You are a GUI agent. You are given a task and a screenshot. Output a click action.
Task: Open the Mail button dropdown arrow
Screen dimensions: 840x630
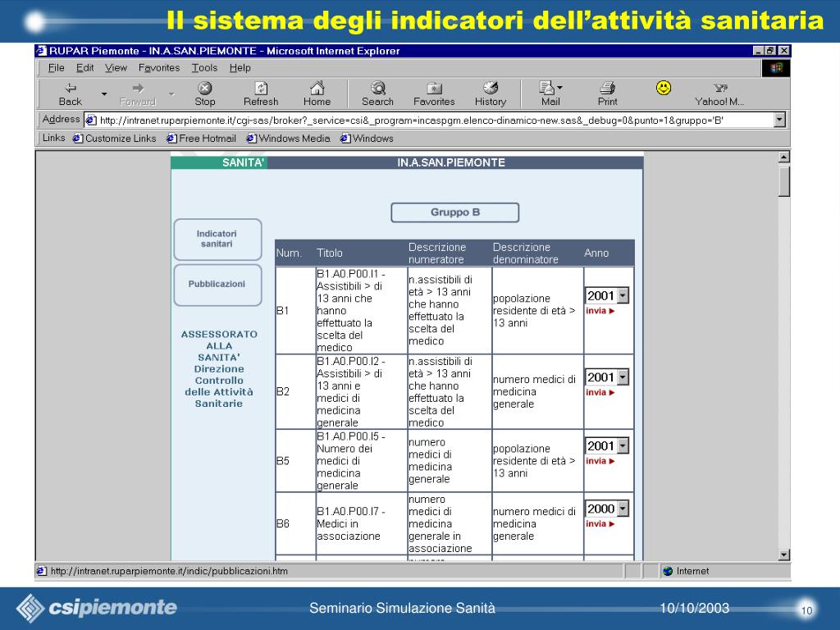pyautogui.click(x=559, y=87)
